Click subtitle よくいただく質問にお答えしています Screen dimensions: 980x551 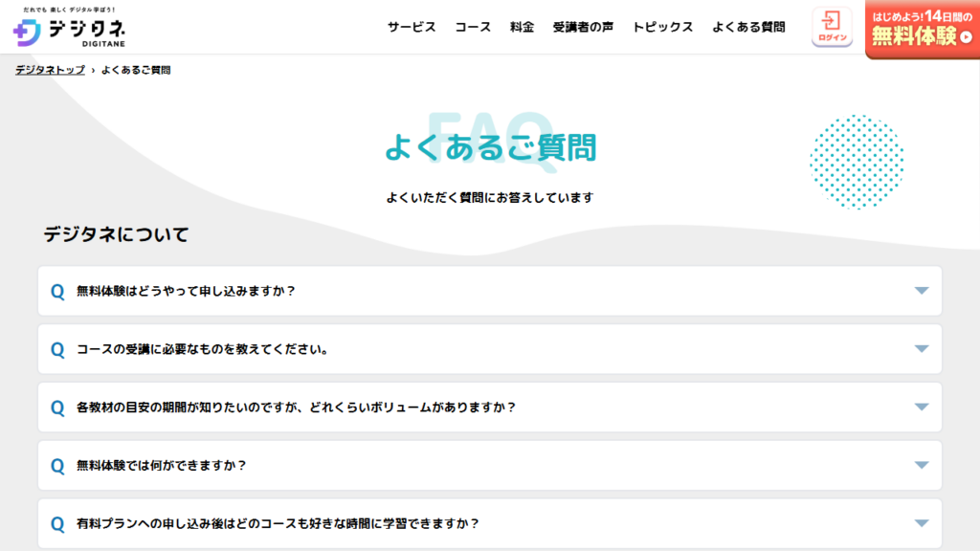pos(490,197)
